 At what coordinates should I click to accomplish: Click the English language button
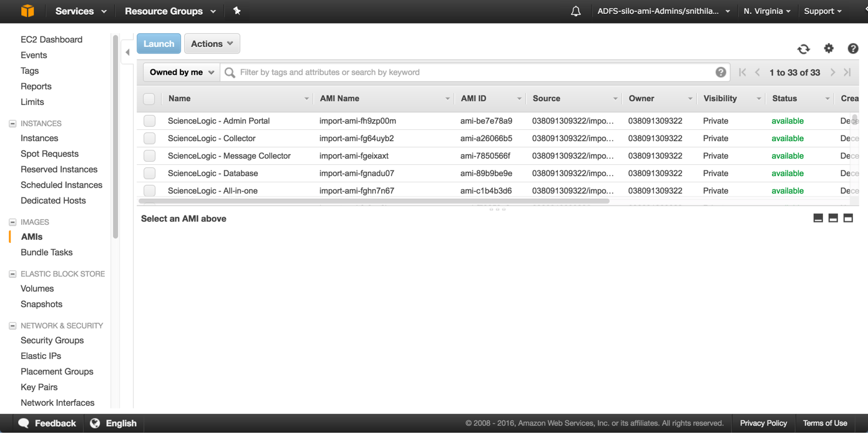coord(114,423)
